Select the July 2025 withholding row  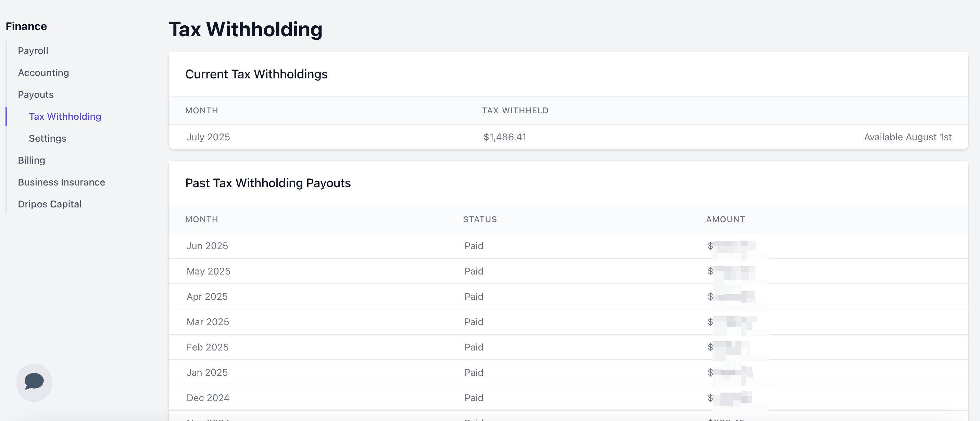568,137
